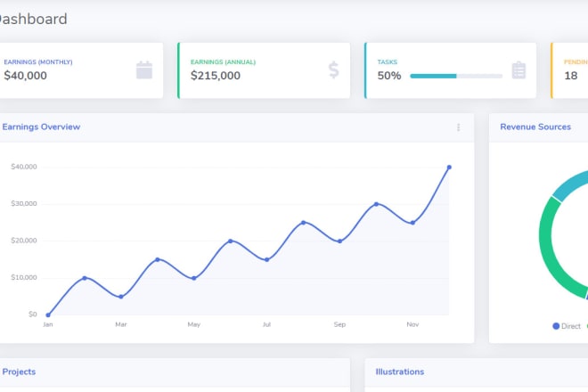This screenshot has width=588, height=392.
Task: Click the TASKS card label
Action: pos(388,61)
